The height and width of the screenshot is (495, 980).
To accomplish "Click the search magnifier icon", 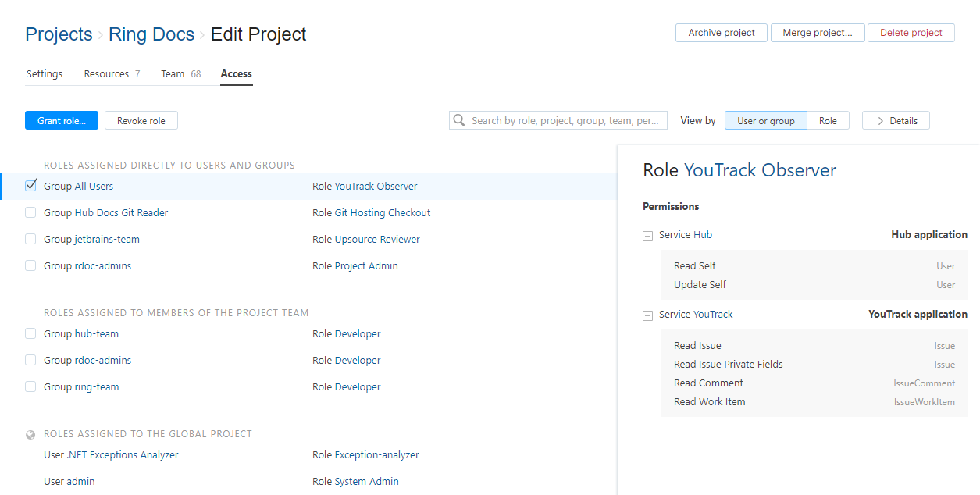I will [x=459, y=120].
